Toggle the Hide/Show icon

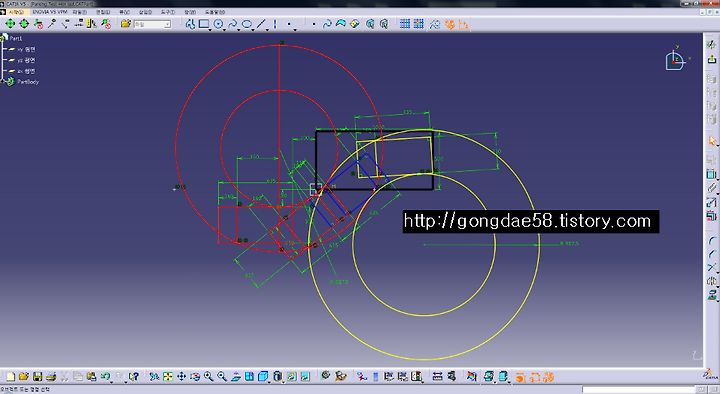tap(292, 377)
